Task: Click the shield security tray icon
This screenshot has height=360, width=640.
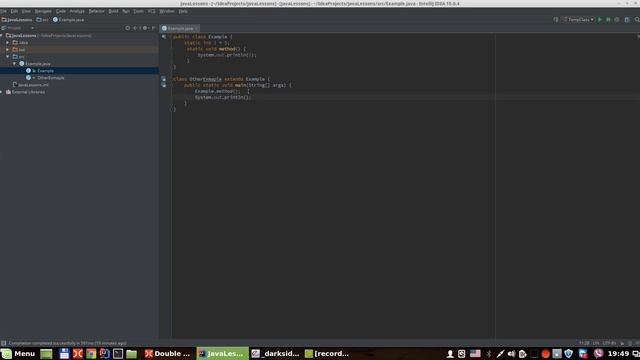Action: pyautogui.click(x=569, y=354)
